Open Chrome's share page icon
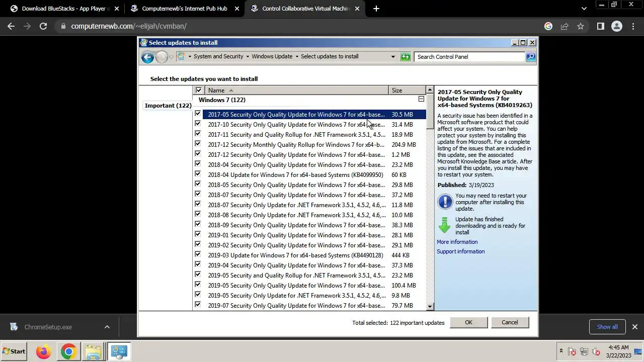644x362 pixels. click(x=565, y=26)
